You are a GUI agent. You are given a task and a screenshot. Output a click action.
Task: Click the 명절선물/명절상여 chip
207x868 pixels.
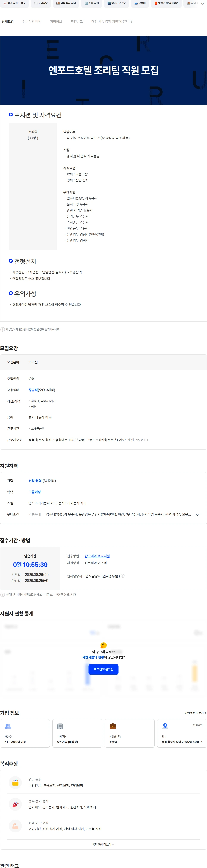(x=166, y=3)
